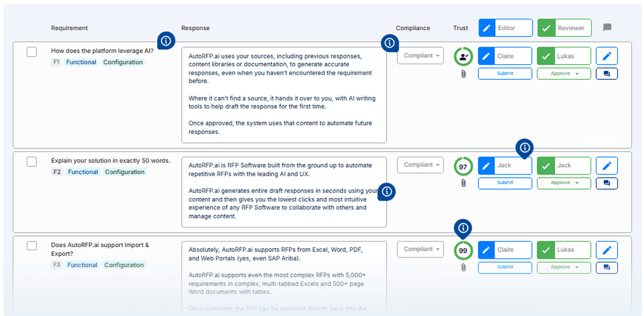Open comments chat button in F2 row

click(607, 183)
